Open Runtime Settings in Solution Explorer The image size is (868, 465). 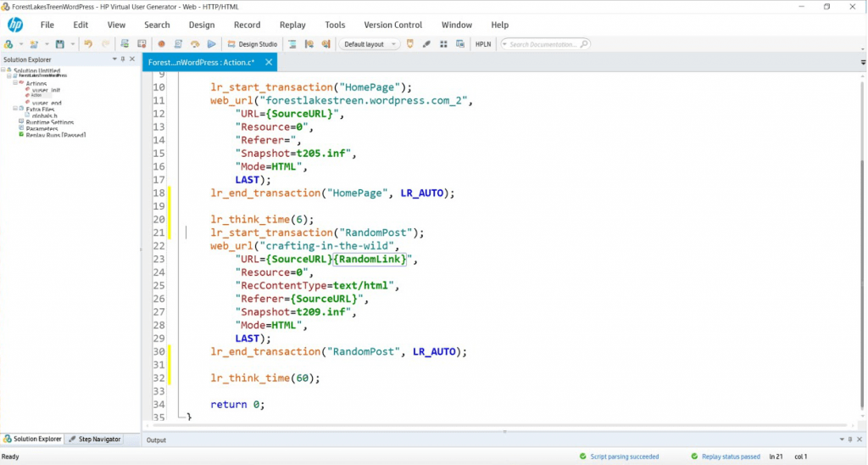50,122
